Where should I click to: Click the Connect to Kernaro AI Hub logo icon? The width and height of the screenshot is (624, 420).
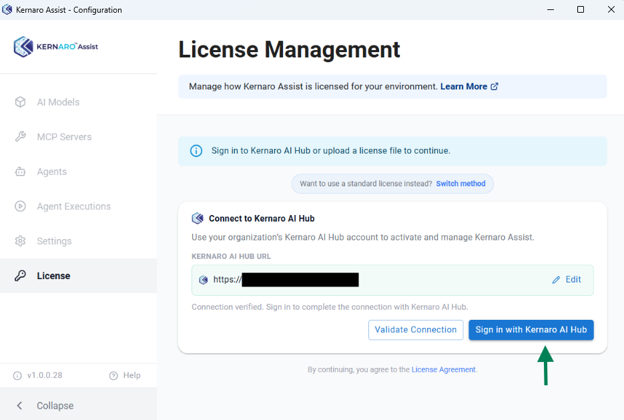coord(197,218)
